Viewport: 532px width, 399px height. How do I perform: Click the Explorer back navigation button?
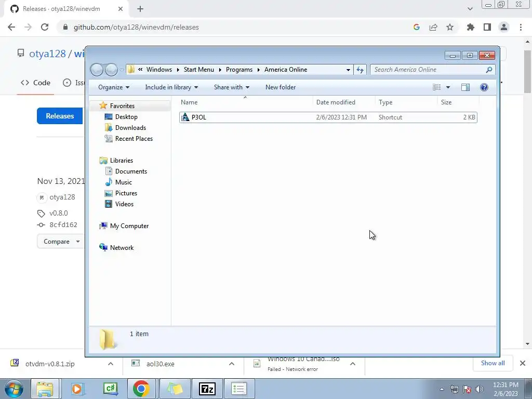[97, 70]
